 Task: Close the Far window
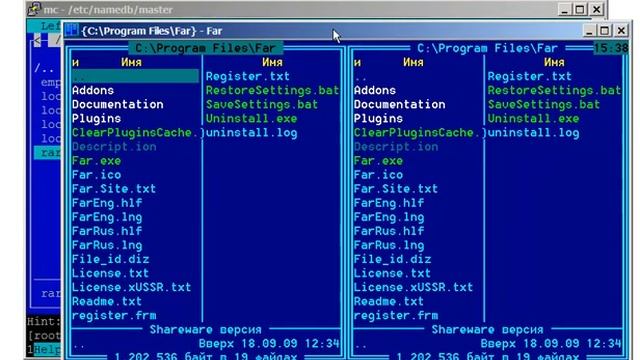point(621,31)
